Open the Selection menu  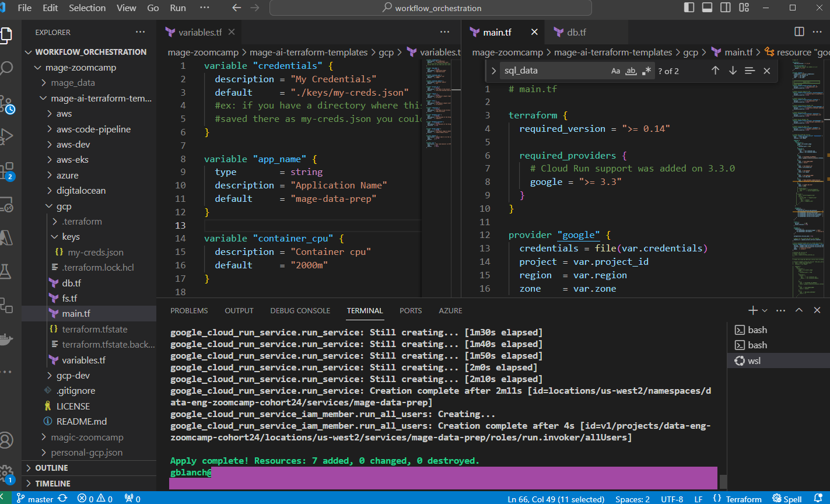(x=87, y=8)
